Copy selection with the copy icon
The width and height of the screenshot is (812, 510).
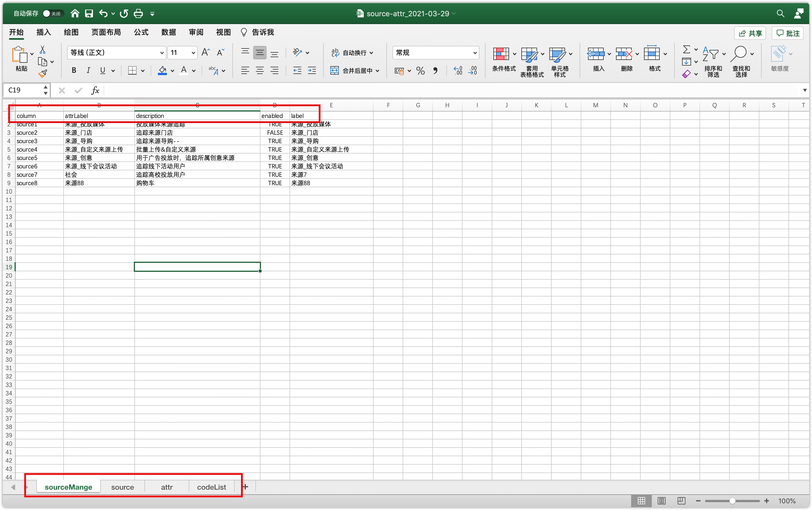point(42,62)
